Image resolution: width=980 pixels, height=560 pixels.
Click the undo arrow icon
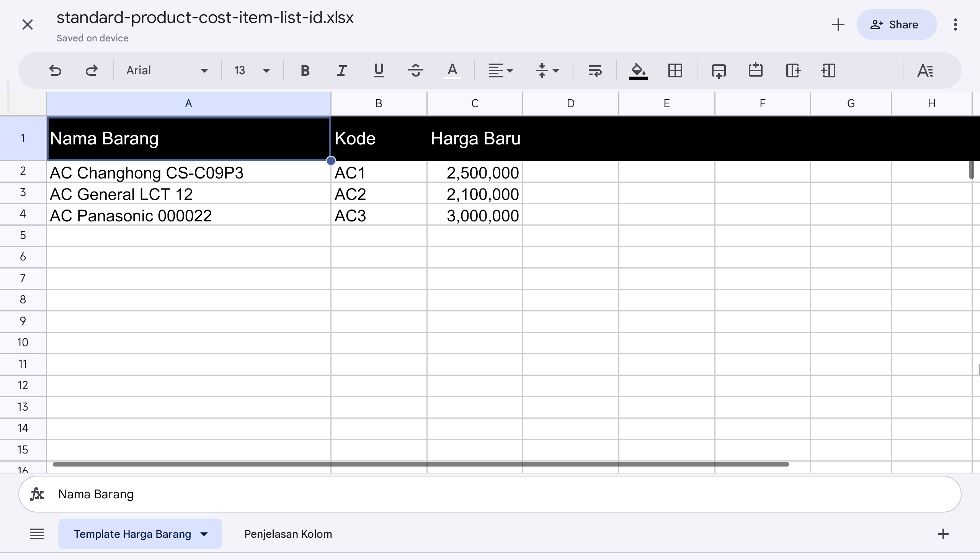click(x=56, y=70)
